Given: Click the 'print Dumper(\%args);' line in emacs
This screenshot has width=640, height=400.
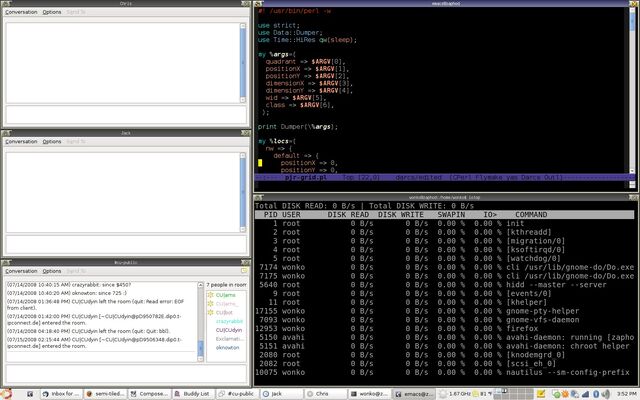Looking at the screenshot, I should [x=298, y=127].
